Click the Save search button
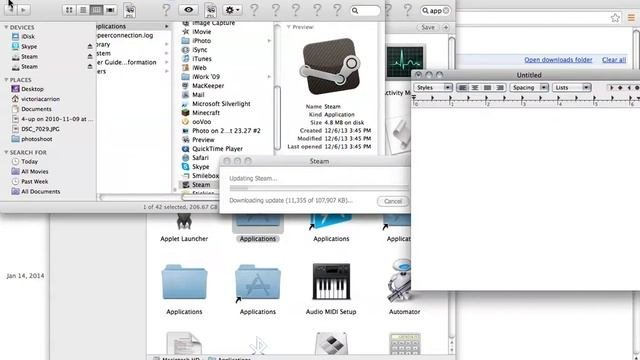The width and height of the screenshot is (640, 360). point(428,27)
